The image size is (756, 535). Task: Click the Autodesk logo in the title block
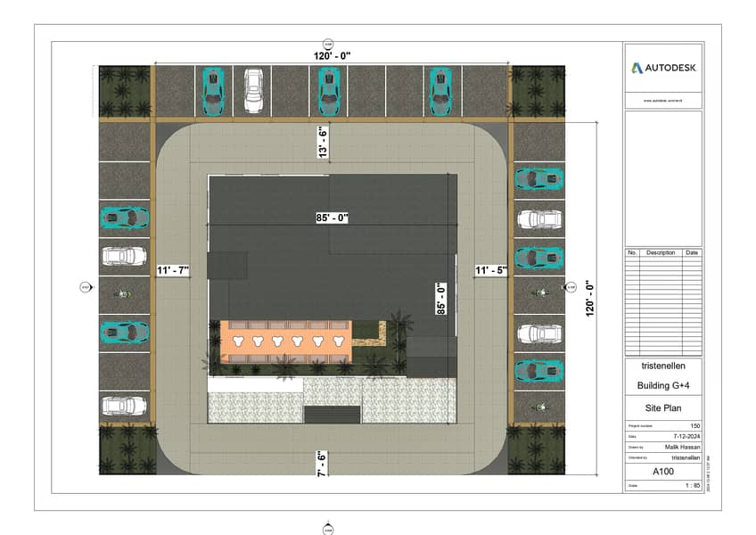click(x=664, y=68)
